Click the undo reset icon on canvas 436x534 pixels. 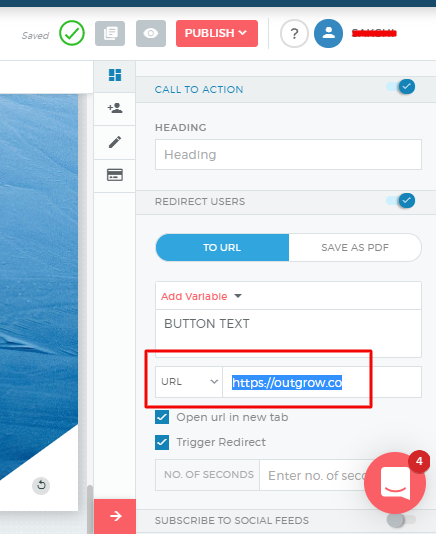pyautogui.click(x=41, y=485)
